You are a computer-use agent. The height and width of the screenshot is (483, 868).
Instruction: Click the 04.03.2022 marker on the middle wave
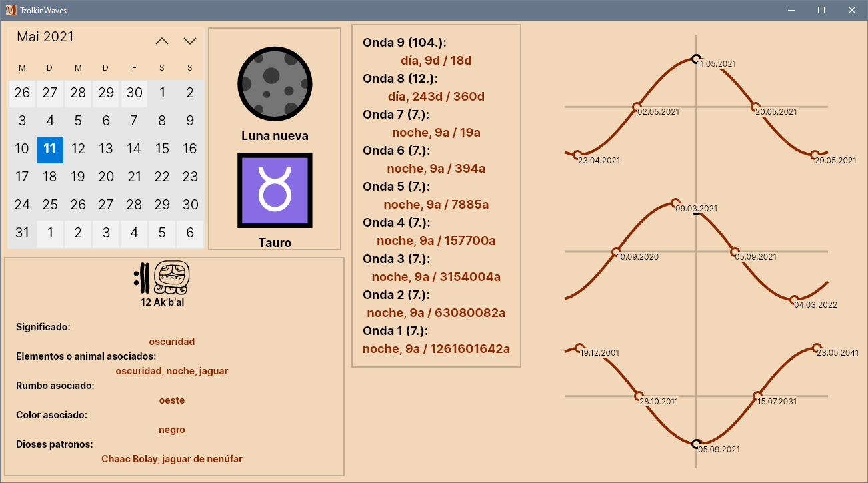[x=795, y=299]
